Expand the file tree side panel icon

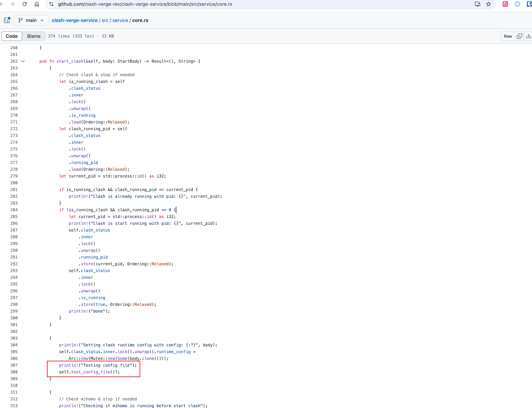click(x=7, y=20)
